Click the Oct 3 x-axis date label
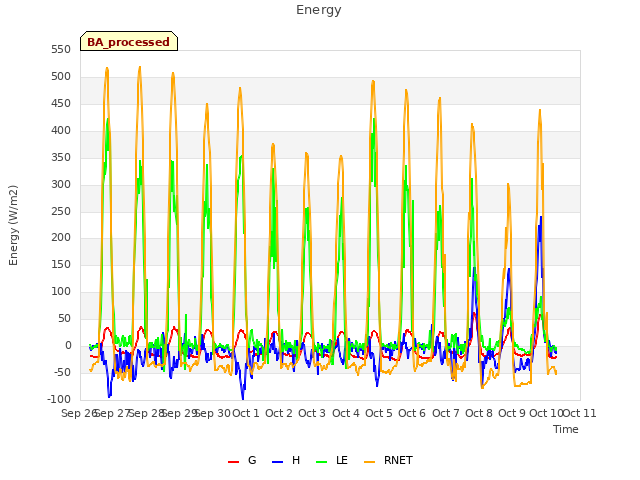 [x=312, y=413]
